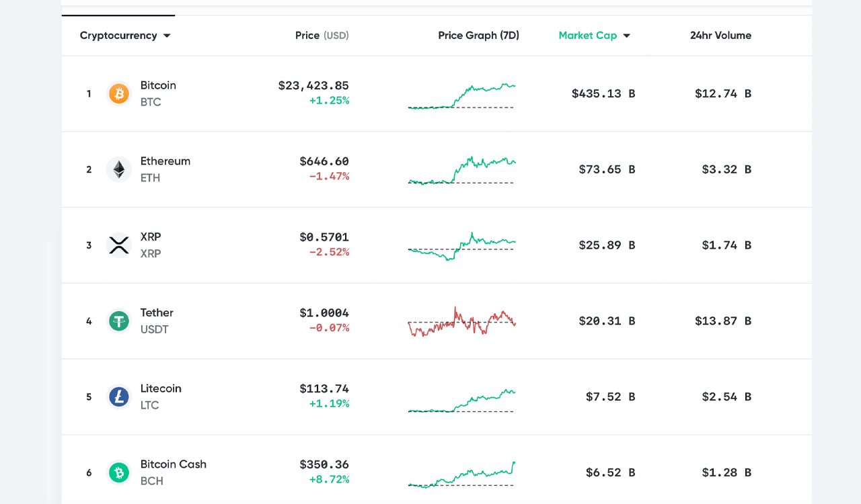Open the XRP name link
The height and width of the screenshot is (504, 861).
pyautogui.click(x=151, y=237)
